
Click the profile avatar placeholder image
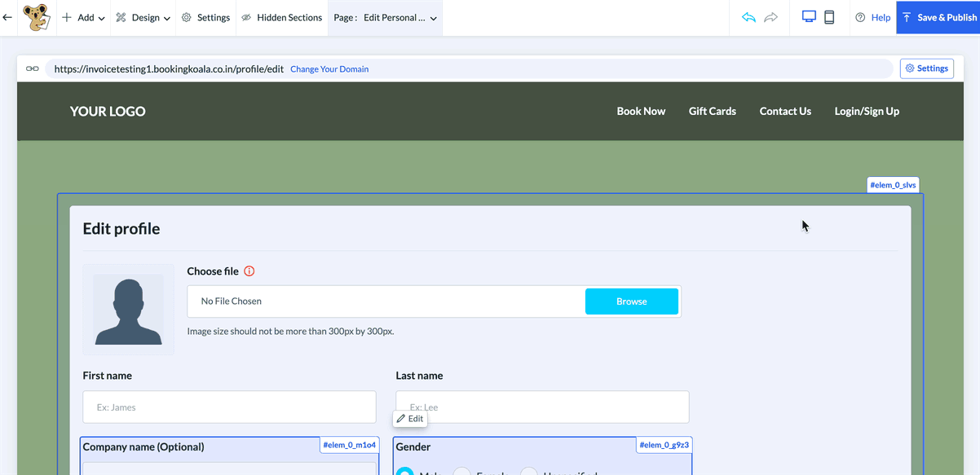click(128, 309)
